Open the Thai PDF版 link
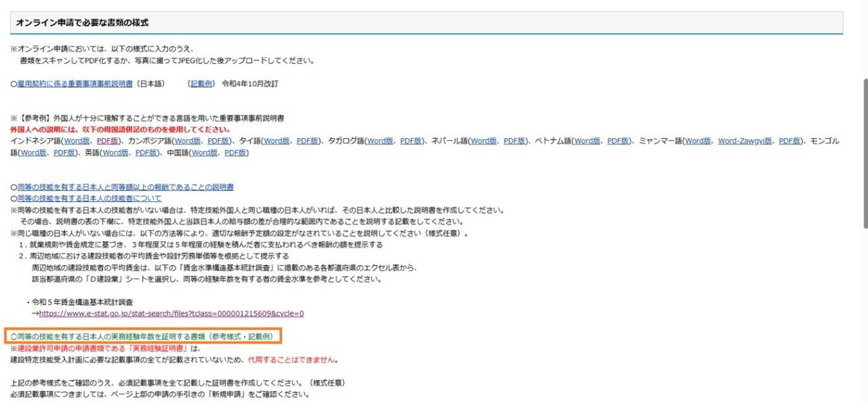868x404 pixels. tap(308, 141)
